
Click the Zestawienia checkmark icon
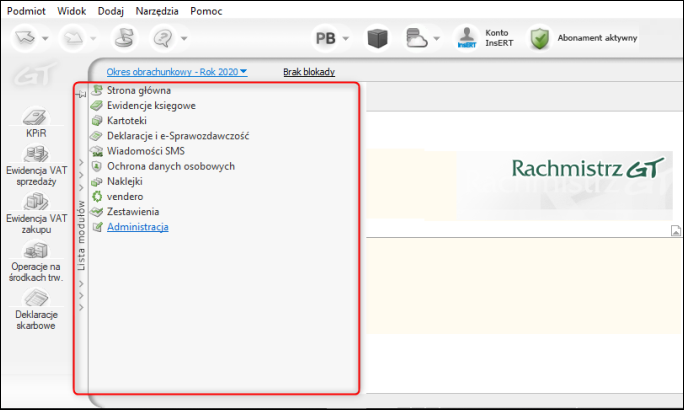[x=96, y=212]
